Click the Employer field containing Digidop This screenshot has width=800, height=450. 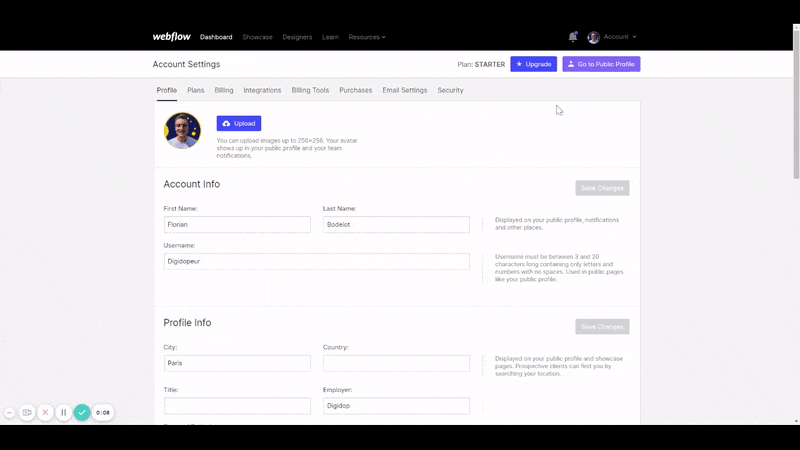tap(396, 406)
